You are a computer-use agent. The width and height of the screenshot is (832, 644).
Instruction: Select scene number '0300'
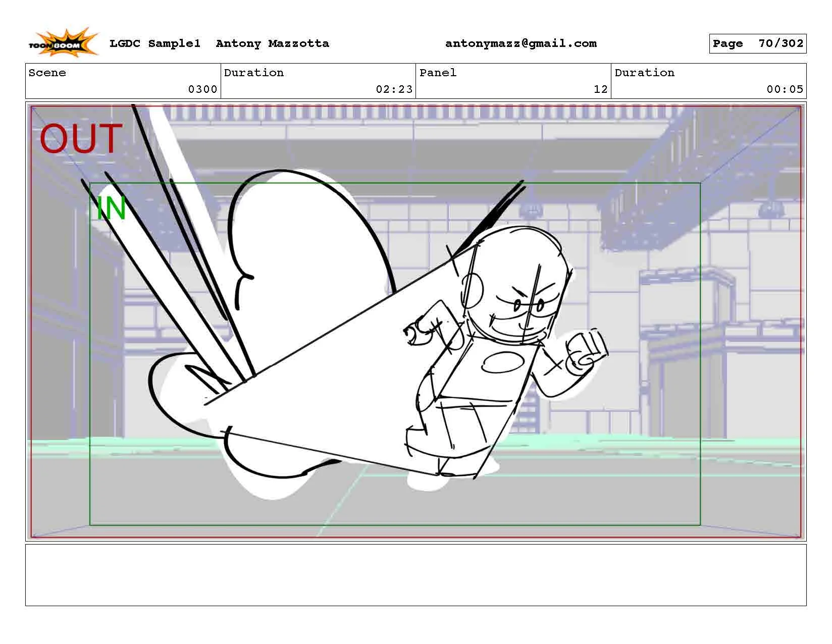[x=202, y=89]
